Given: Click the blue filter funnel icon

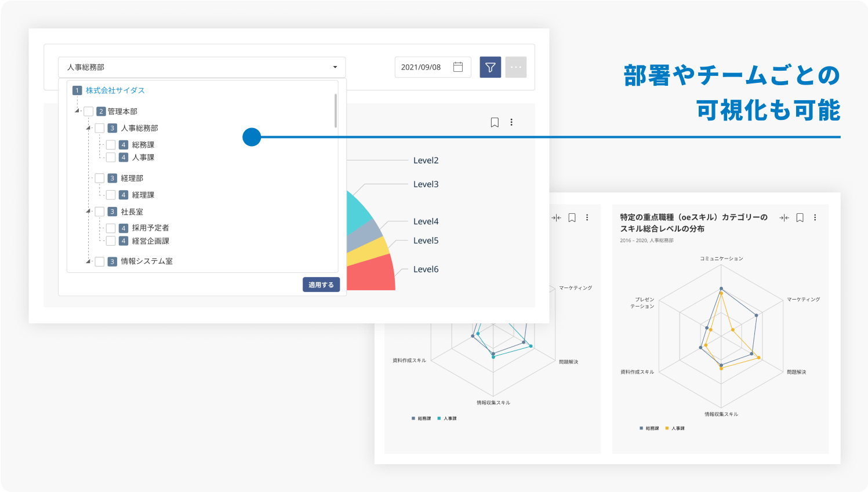Looking at the screenshot, I should tap(490, 67).
